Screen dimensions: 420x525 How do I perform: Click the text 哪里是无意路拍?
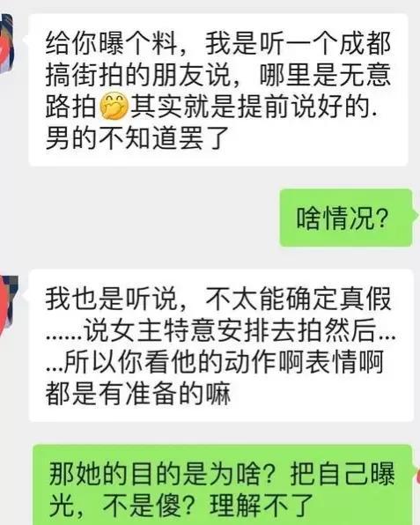pos(325,75)
